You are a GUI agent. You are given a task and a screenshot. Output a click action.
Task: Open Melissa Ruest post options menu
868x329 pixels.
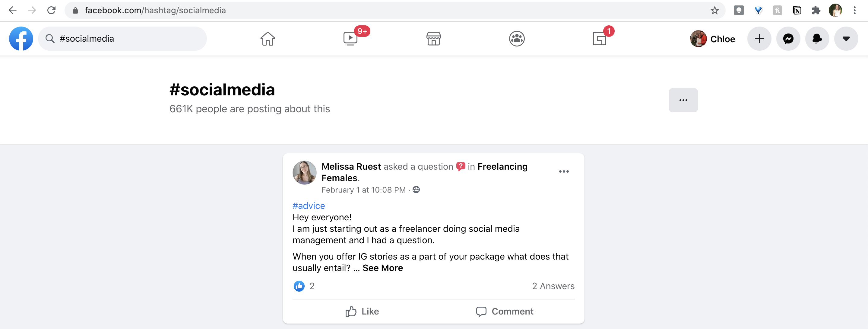[564, 171]
